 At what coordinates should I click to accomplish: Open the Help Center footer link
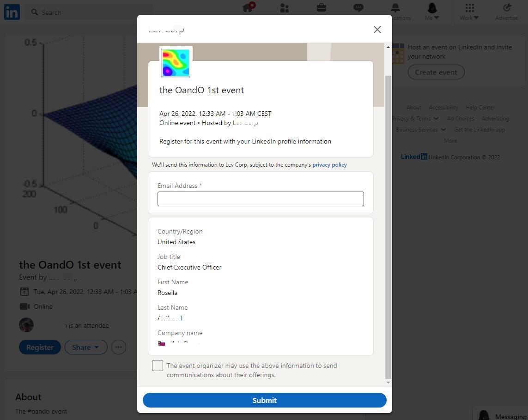[x=480, y=108]
